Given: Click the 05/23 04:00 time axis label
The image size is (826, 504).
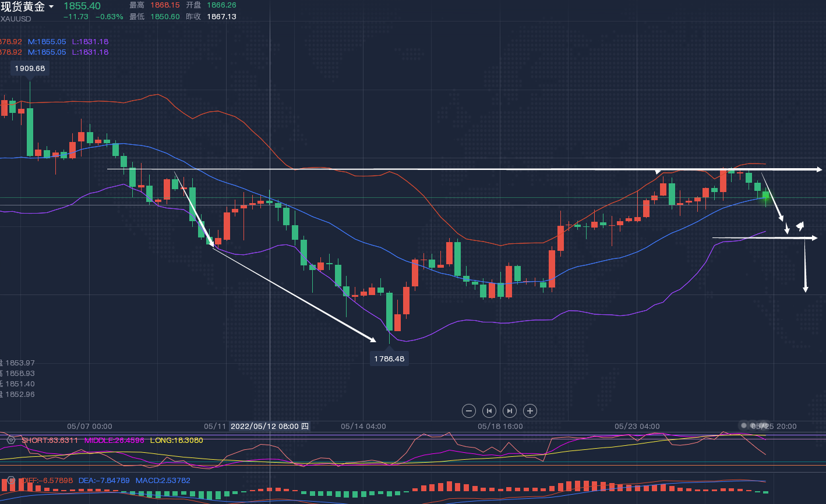Looking at the screenshot, I should (637, 427).
